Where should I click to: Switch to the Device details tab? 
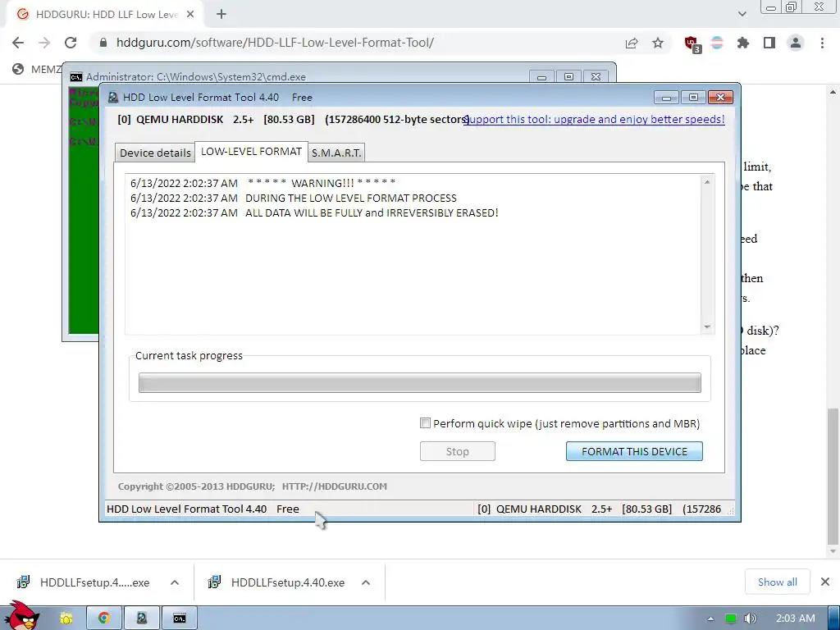pyautogui.click(x=155, y=153)
